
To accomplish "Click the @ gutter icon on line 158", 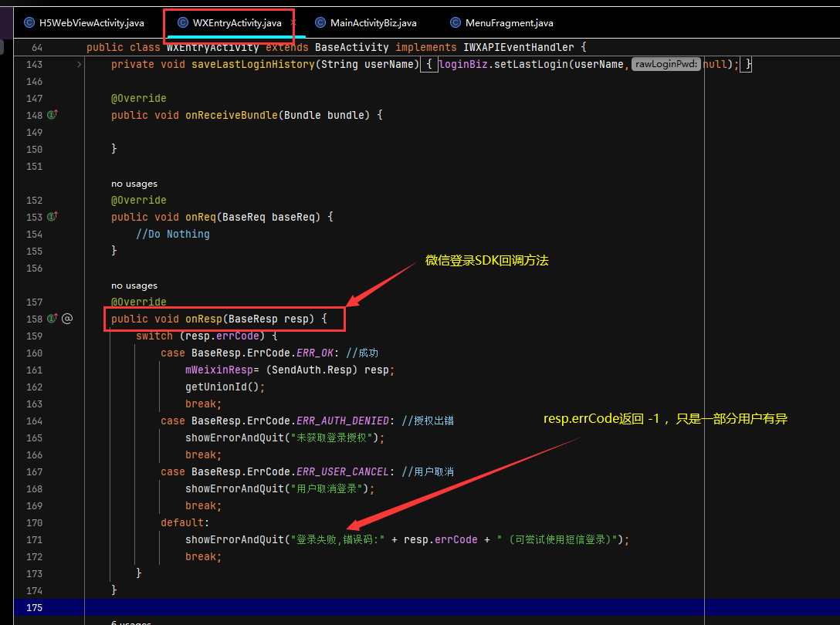I will pos(67,319).
